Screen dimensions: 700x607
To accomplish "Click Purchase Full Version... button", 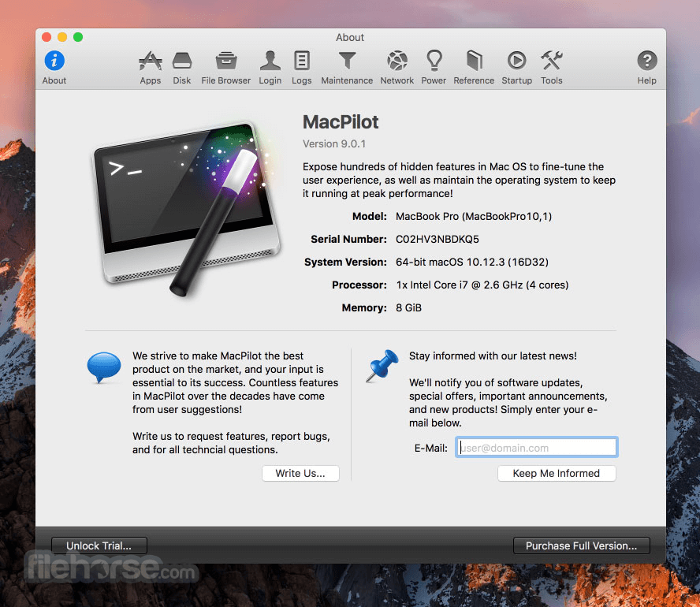I will pyautogui.click(x=581, y=546).
